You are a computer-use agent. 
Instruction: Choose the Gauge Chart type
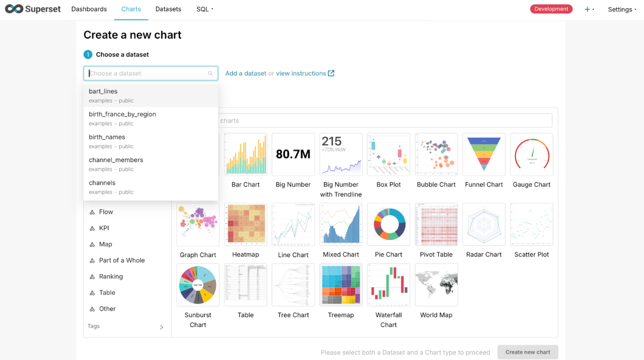click(531, 154)
